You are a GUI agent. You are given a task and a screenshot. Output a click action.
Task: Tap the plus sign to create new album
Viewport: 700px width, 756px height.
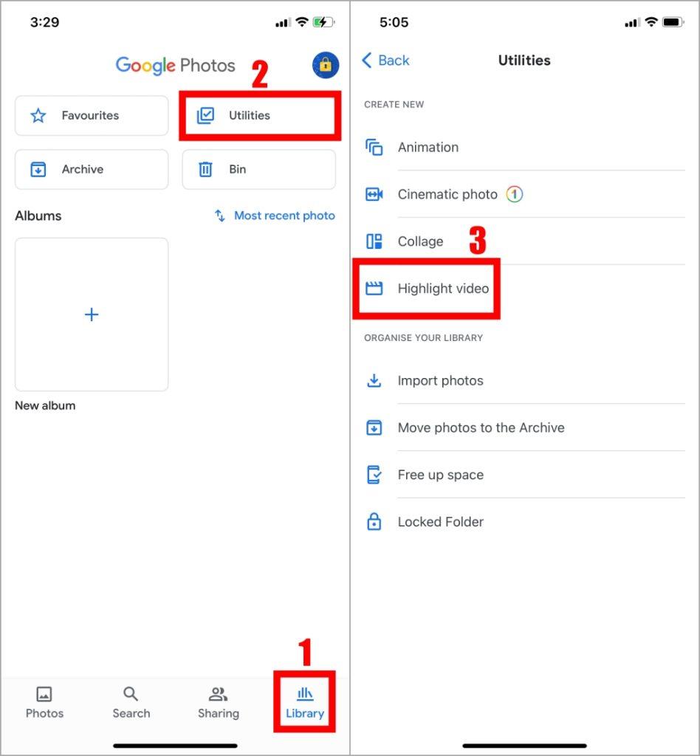click(92, 315)
